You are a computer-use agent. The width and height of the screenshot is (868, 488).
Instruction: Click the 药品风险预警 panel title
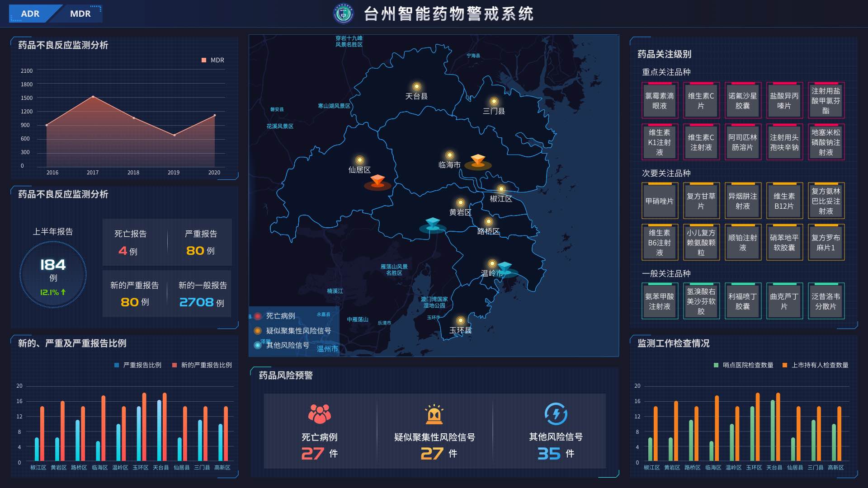[286, 375]
